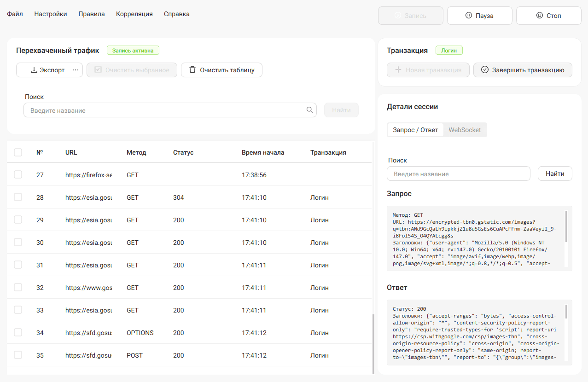Check the box for row 34
Image resolution: width=588 pixels, height=382 pixels.
18,332
